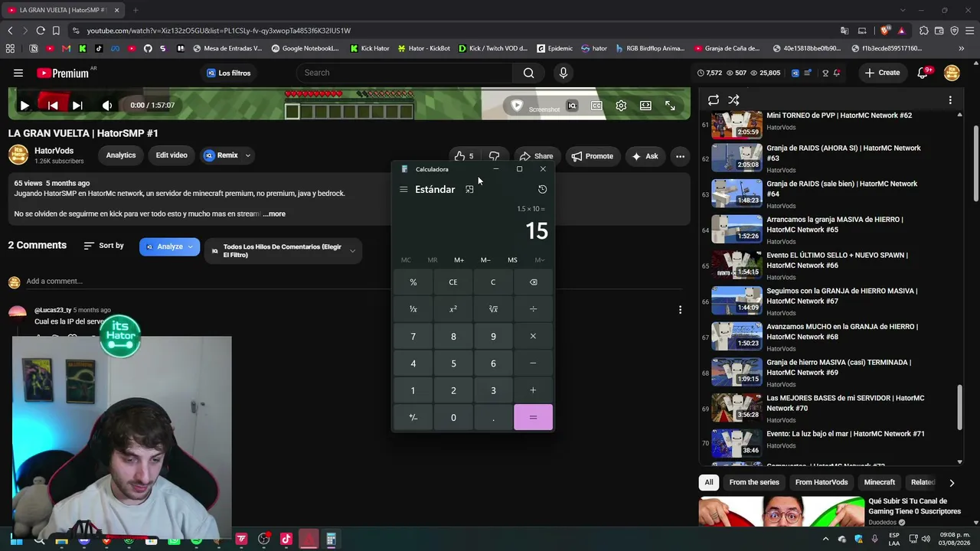This screenshot has height=551, width=980.
Task: Open the memory list dropdown in Calculator
Action: [540, 260]
